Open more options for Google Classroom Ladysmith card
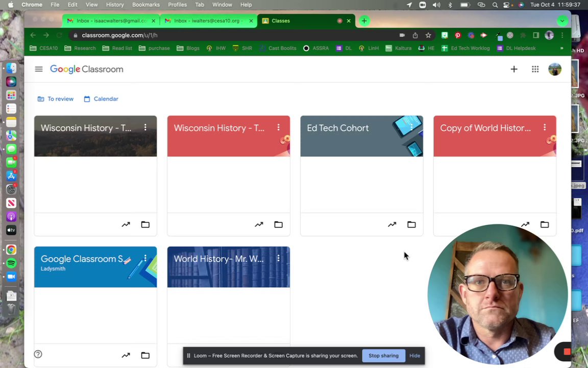 pyautogui.click(x=145, y=258)
